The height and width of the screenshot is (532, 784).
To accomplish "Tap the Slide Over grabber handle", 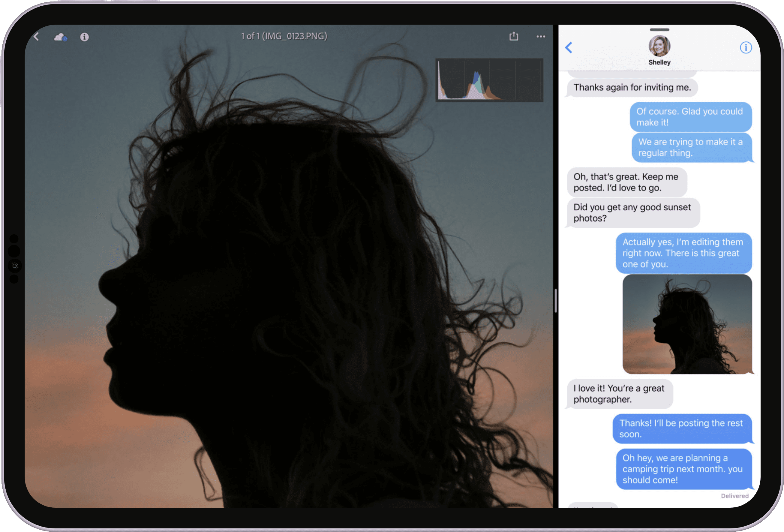I will [x=659, y=30].
